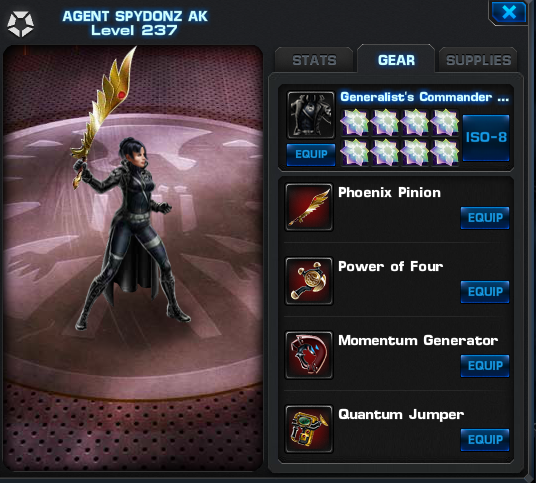The width and height of the screenshot is (536, 483).
Task: Click Equip under the uniform portrait
Action: (311, 155)
